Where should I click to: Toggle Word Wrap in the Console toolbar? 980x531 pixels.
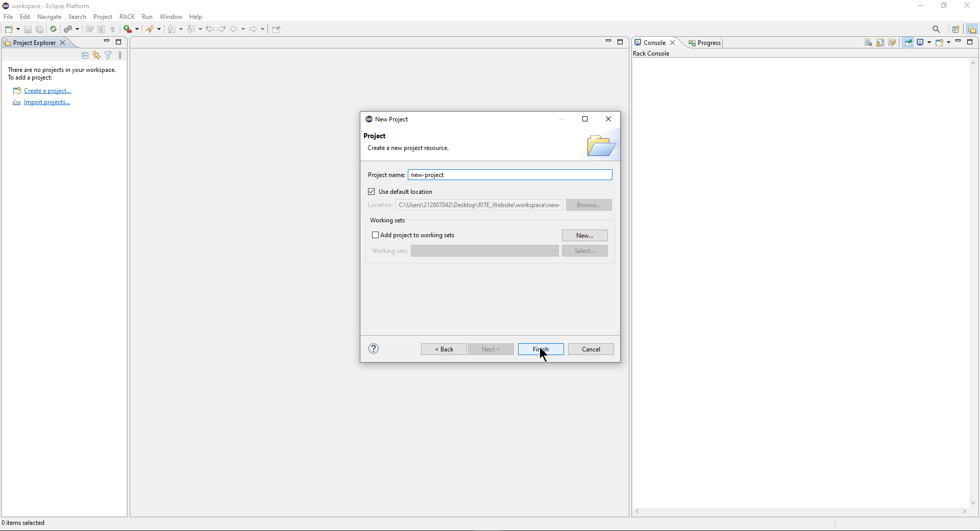point(892,42)
